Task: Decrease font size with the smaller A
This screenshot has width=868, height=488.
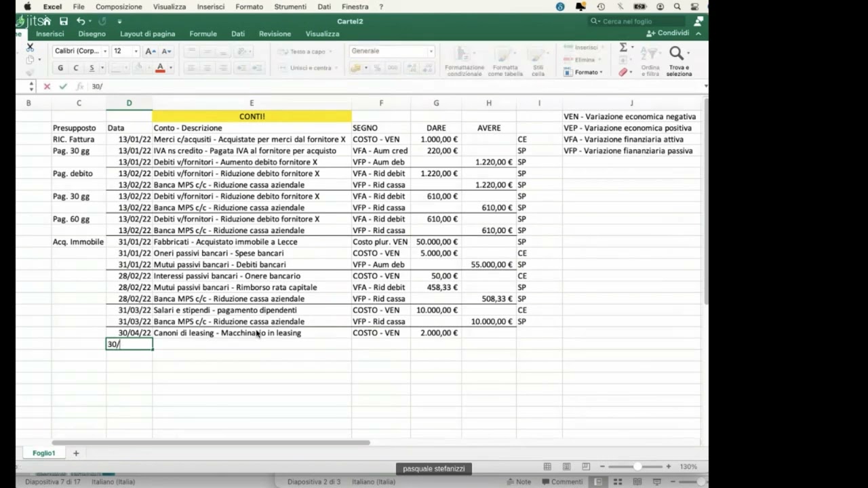Action: (166, 51)
